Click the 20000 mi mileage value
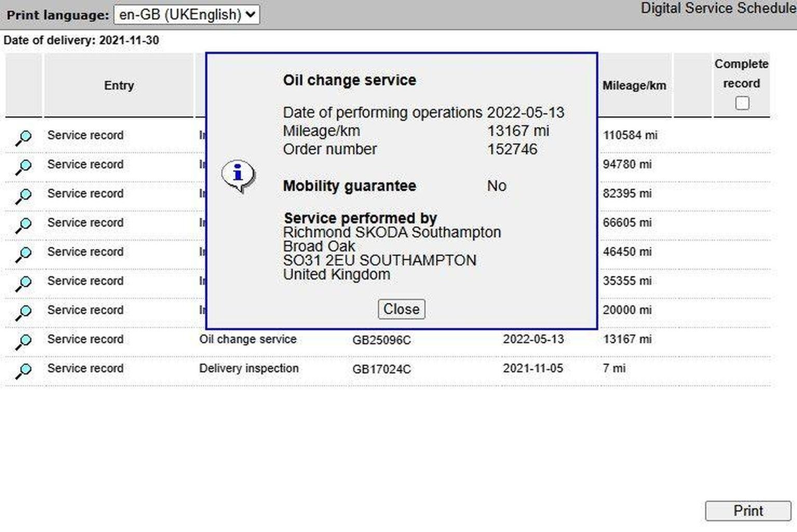 tap(627, 310)
